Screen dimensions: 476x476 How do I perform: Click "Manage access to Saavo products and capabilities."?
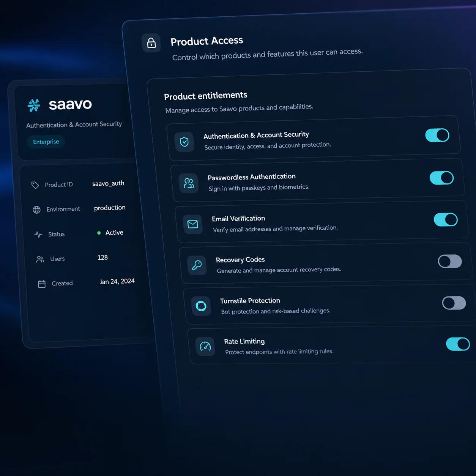(x=239, y=108)
